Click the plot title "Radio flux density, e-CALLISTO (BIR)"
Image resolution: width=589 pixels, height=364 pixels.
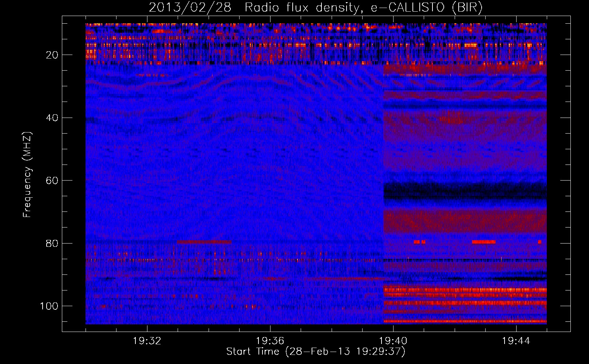(363, 8)
